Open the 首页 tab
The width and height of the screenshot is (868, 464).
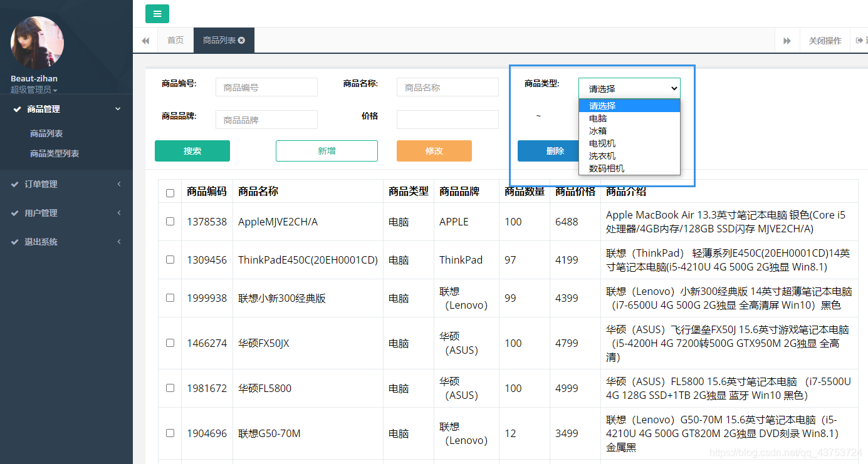click(x=175, y=40)
